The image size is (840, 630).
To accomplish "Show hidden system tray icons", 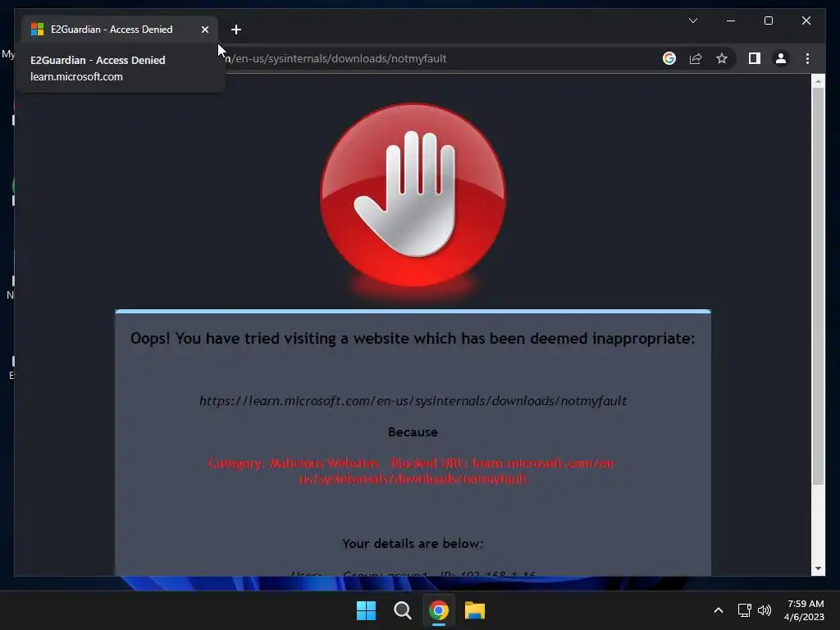I will (719, 610).
